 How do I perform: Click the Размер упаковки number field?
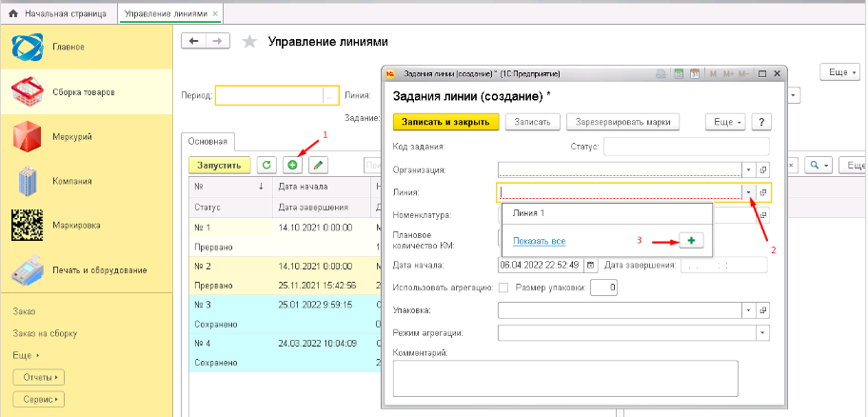point(604,288)
